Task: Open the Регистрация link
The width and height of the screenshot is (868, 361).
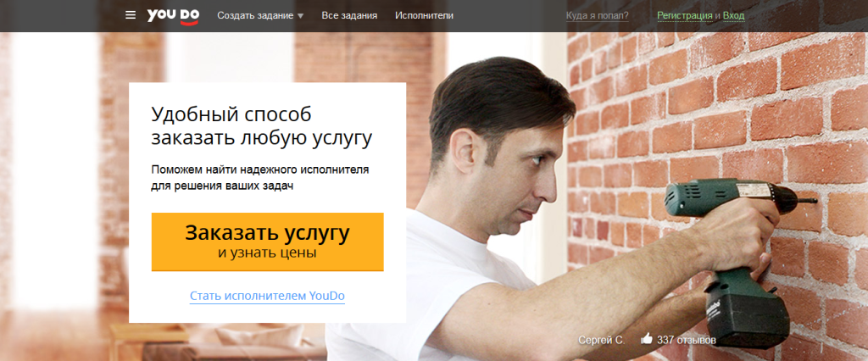Action: [685, 15]
